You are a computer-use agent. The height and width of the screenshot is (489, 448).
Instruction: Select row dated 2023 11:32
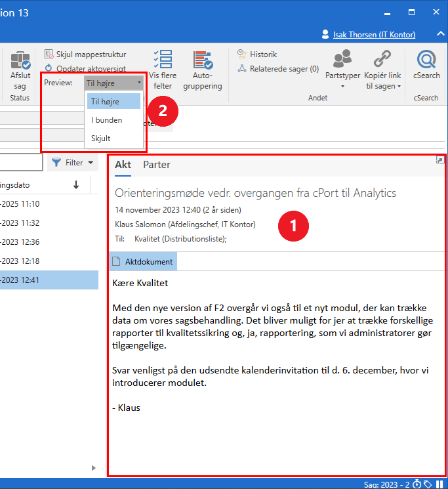tap(49, 223)
